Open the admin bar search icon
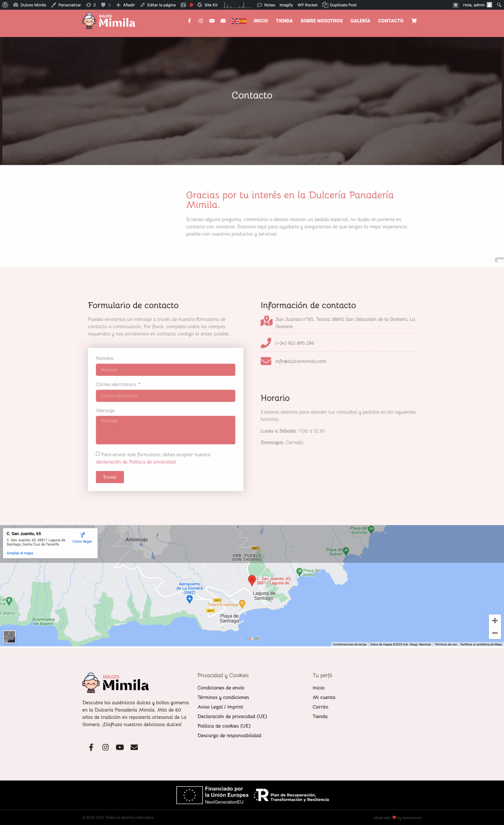 pyautogui.click(x=499, y=5)
